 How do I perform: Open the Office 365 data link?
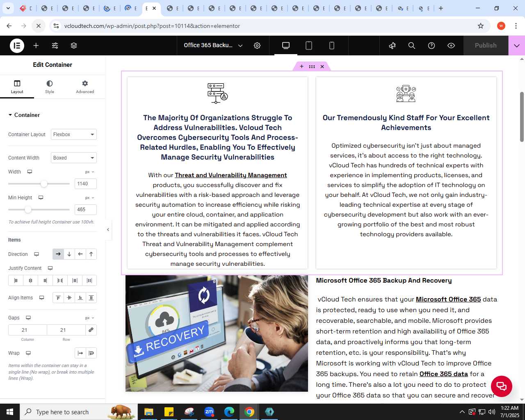click(444, 374)
